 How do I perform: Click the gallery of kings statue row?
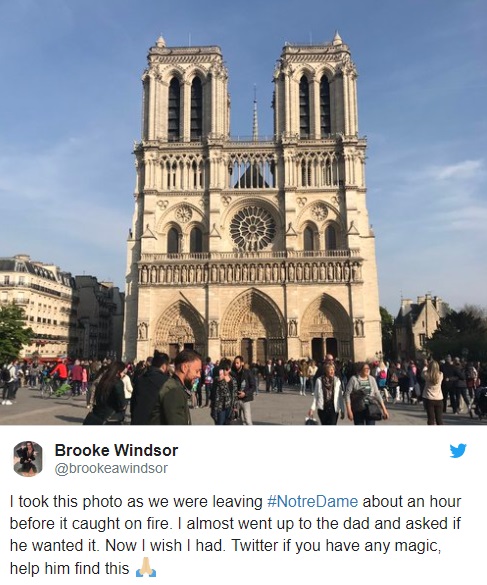[249, 273]
